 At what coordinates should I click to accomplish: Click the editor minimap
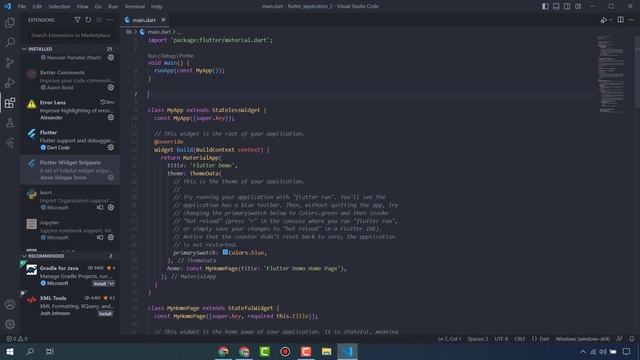tap(611, 74)
